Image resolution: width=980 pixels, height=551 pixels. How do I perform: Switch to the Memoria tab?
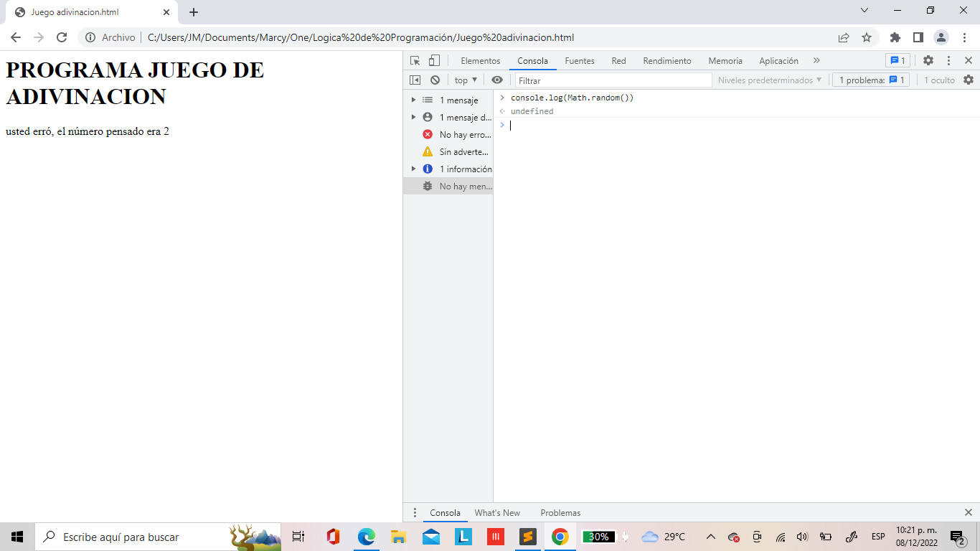point(725,61)
